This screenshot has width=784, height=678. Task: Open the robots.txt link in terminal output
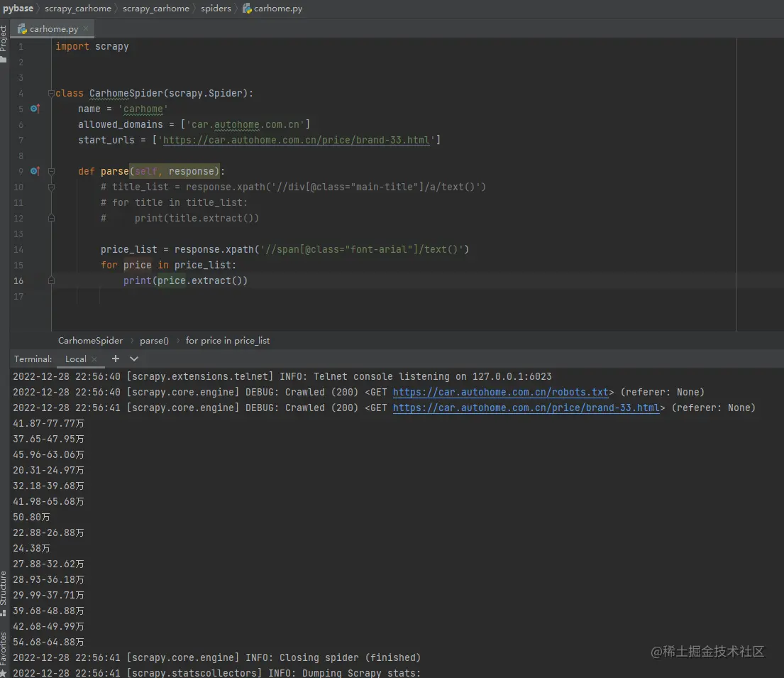(x=500, y=392)
